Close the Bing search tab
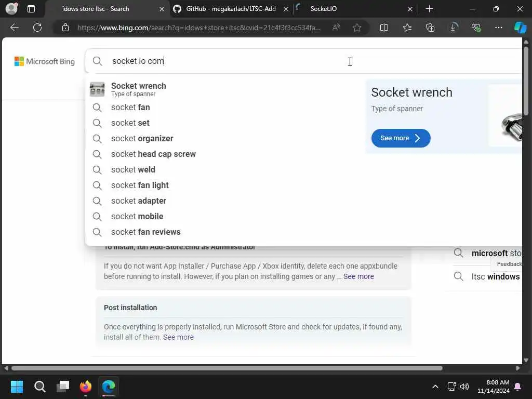Screen dimensions: 532x399 tap(162, 9)
